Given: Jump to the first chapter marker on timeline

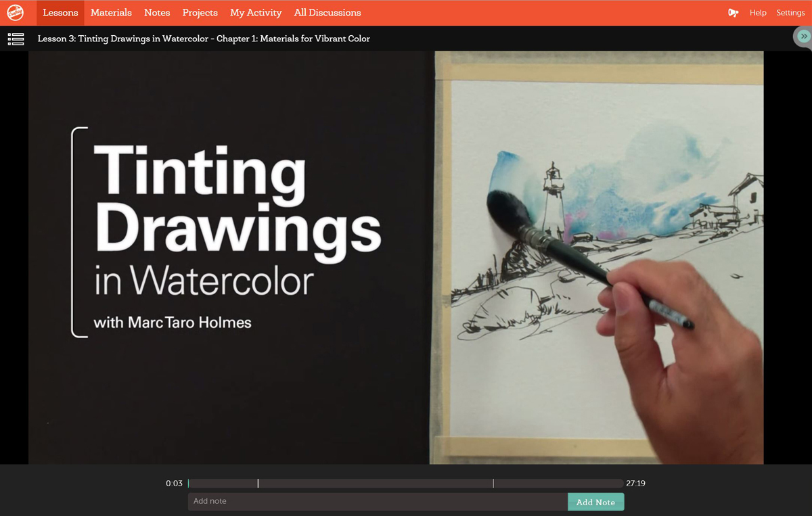Looking at the screenshot, I should (x=258, y=484).
